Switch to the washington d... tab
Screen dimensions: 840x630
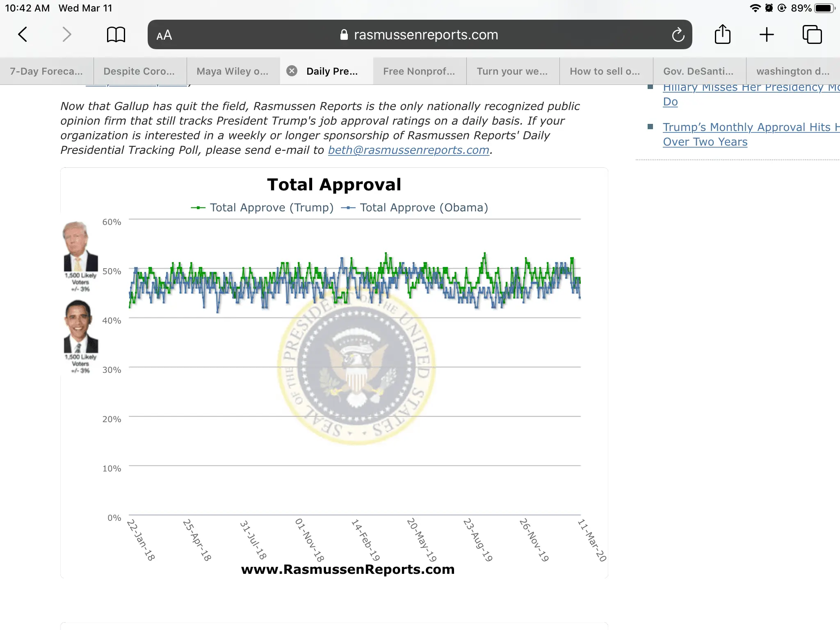click(793, 71)
